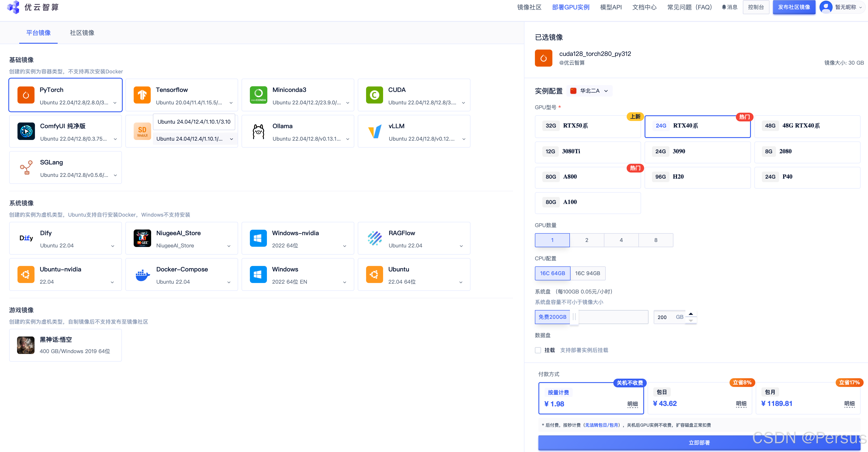This screenshot has width=868, height=452.
Task: Click the PyTorch image icon
Action: [26, 95]
